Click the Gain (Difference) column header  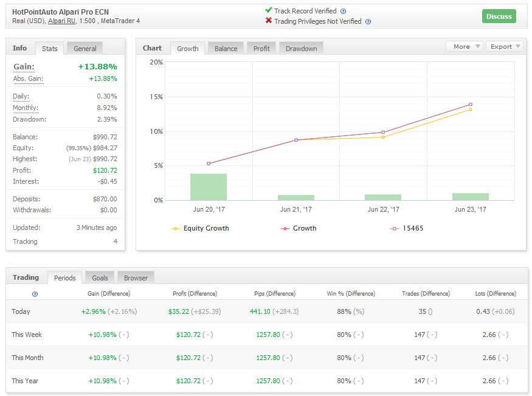coord(109,294)
